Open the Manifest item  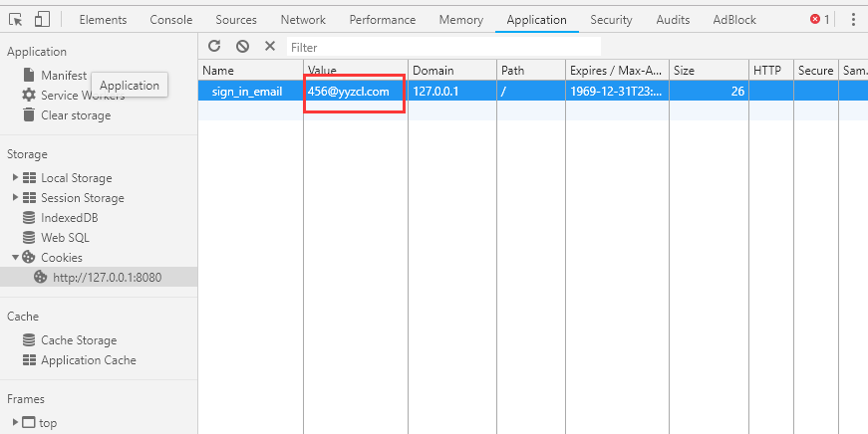pos(55,76)
